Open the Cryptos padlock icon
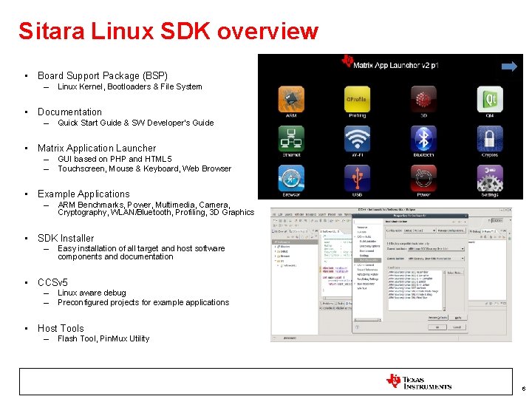532x399 pixels. tap(490, 138)
